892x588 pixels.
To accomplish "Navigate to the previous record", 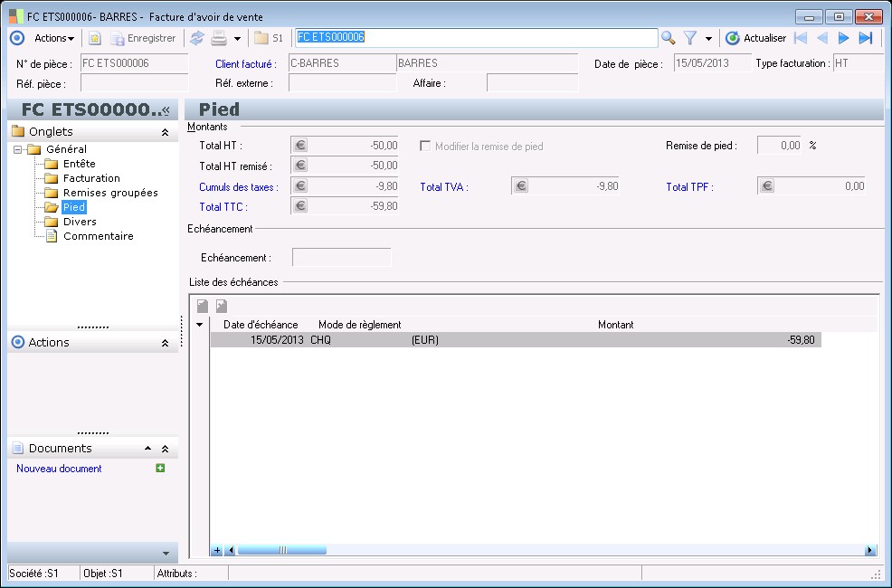I will point(822,38).
